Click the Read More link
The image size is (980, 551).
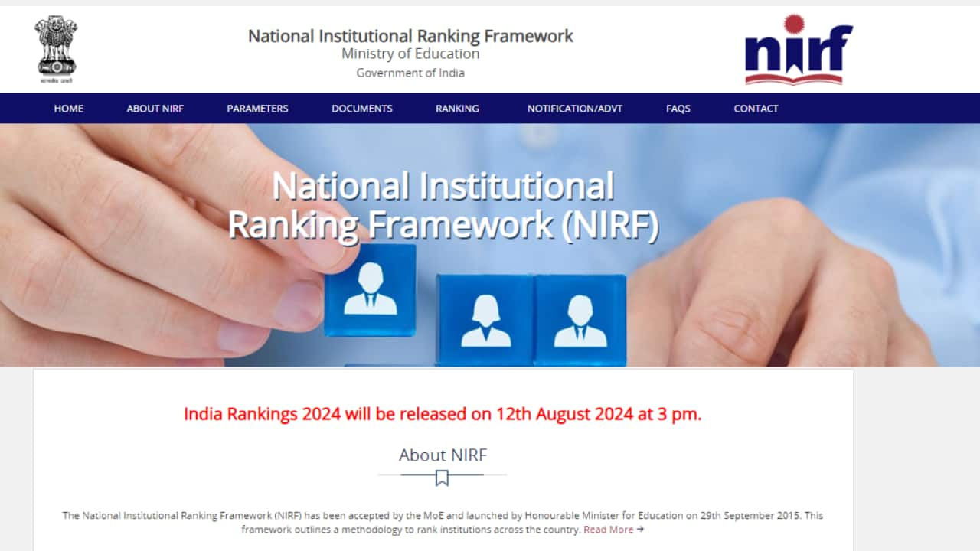tap(613, 530)
